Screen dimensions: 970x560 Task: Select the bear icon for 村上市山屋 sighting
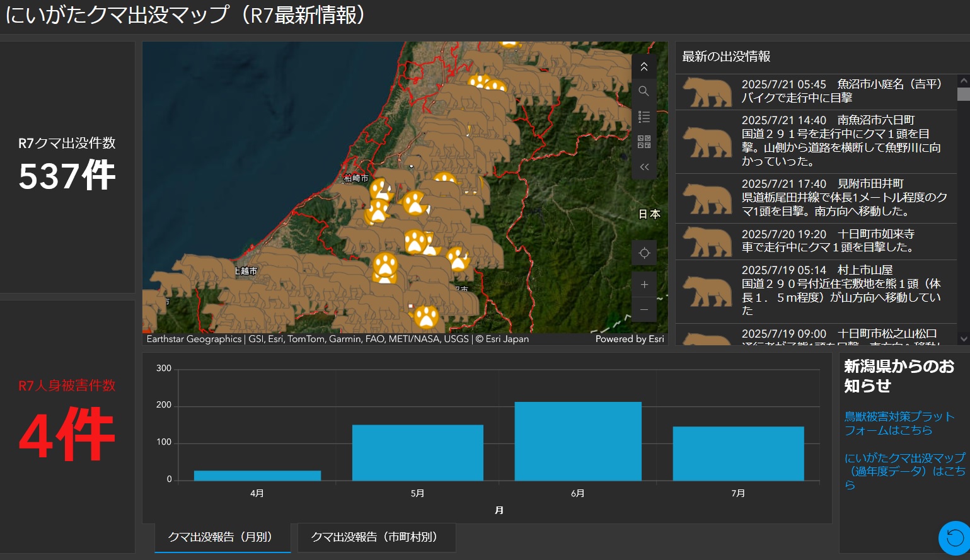(708, 291)
